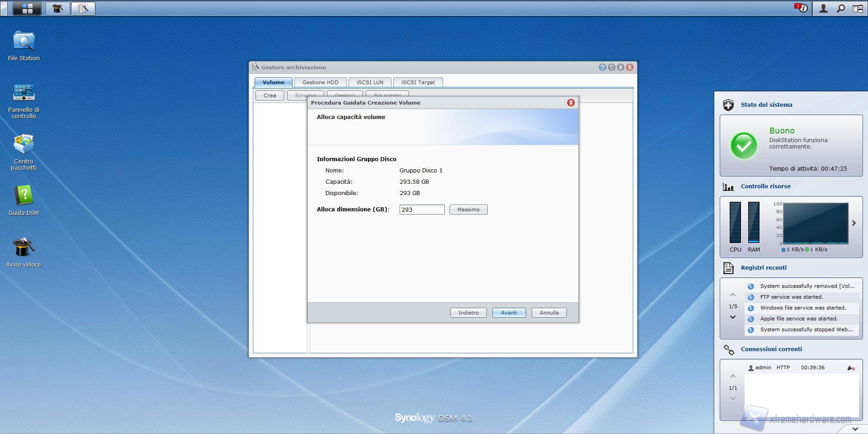Click the notifications info icon
Viewport: 868px width, 434px height.
tap(802, 9)
